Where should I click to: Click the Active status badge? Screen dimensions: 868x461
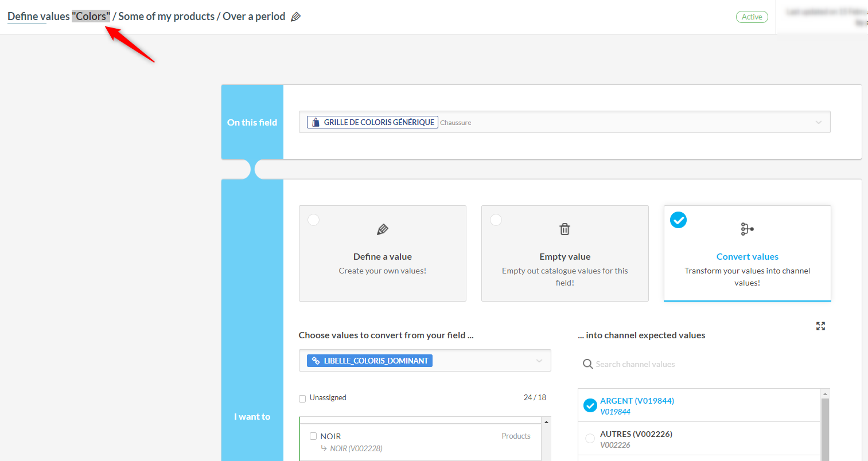(752, 17)
